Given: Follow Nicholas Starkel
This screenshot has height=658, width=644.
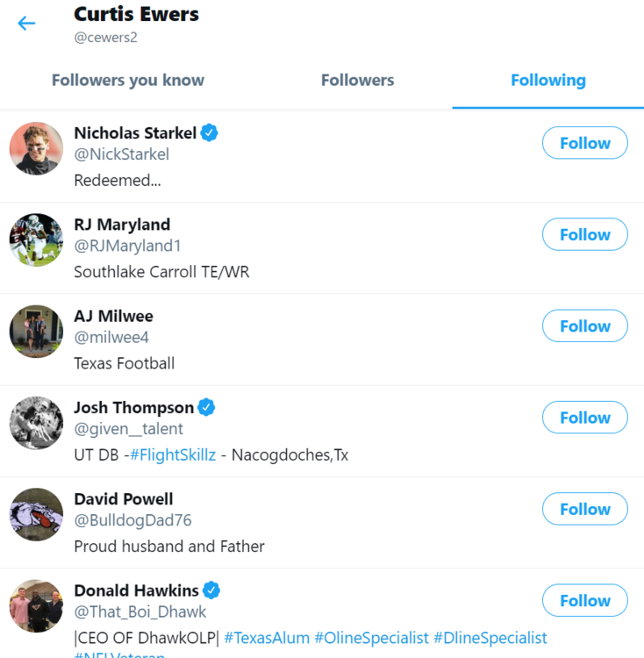Looking at the screenshot, I should [x=584, y=143].
